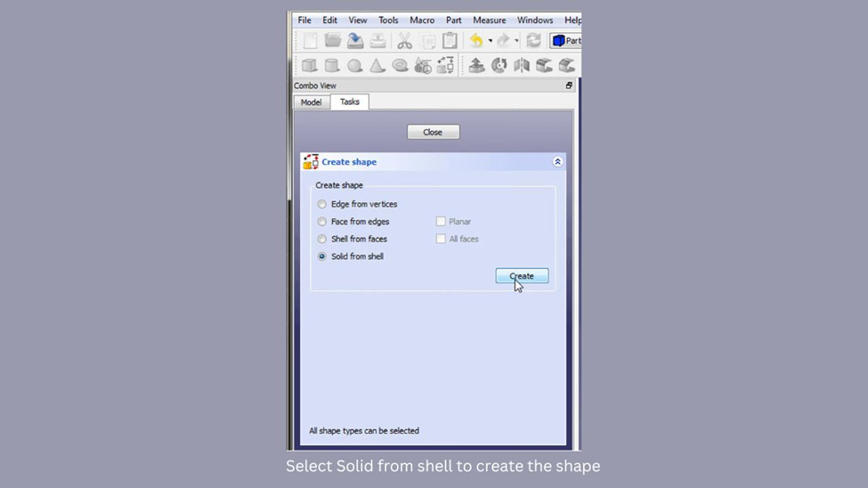
Task: Click the Create button
Action: [522, 276]
